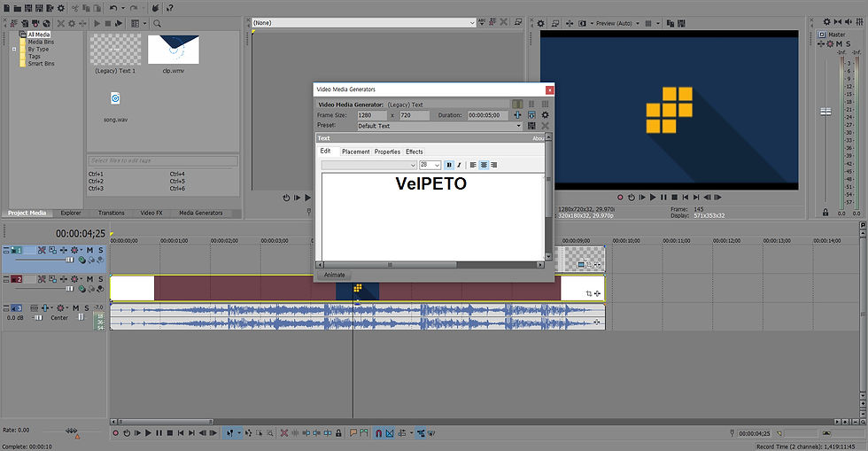Screen dimensions: 868x451
Task: Open the preview overlays grid icon
Action: 648,23
